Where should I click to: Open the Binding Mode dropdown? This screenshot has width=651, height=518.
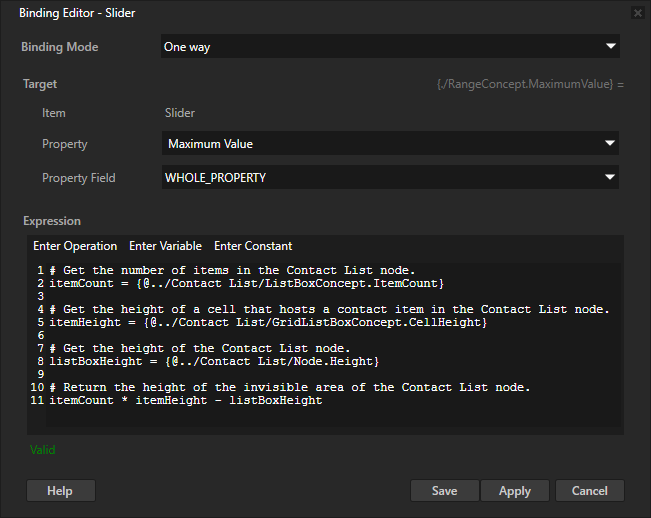(390, 47)
